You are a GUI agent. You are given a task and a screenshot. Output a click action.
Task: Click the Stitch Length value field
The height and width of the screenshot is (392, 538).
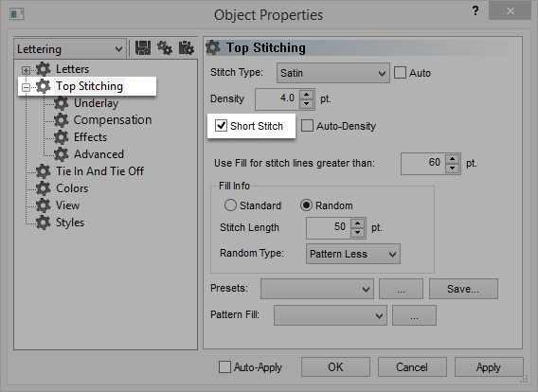tap(329, 228)
